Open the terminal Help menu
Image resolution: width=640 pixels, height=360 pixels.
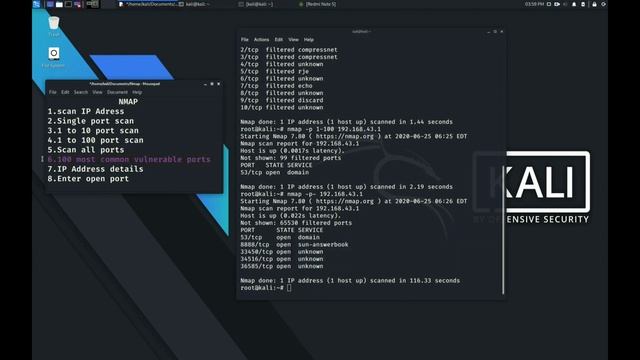tap(309, 40)
